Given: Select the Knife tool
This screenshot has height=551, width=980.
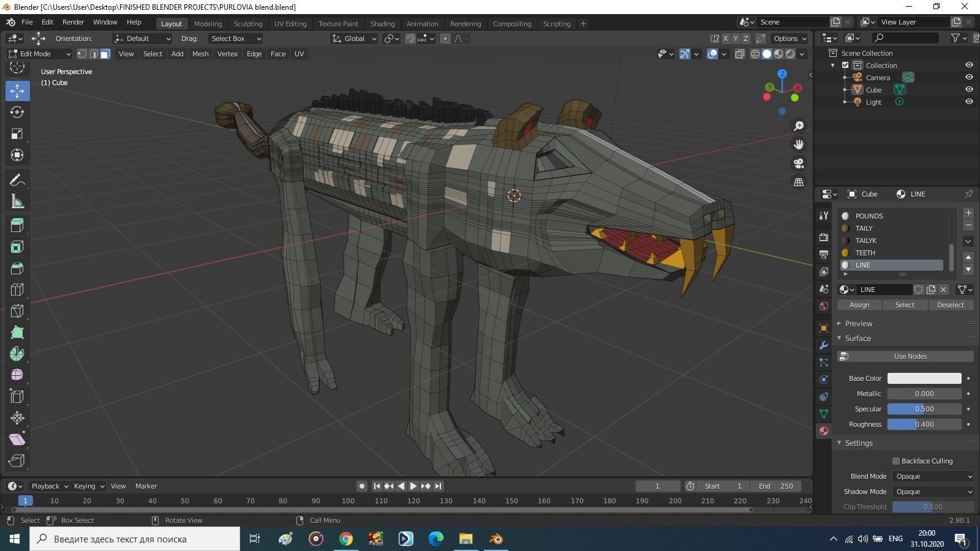Looking at the screenshot, I should tap(17, 311).
